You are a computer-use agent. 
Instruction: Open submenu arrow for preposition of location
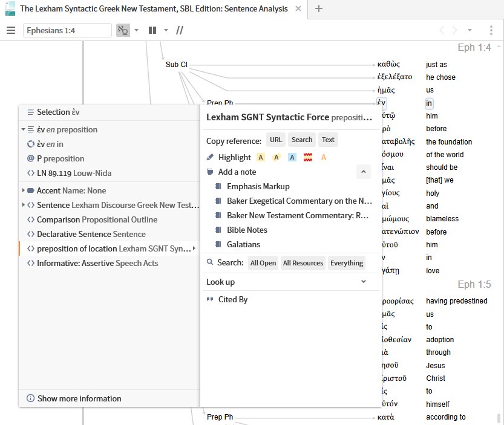194,248
